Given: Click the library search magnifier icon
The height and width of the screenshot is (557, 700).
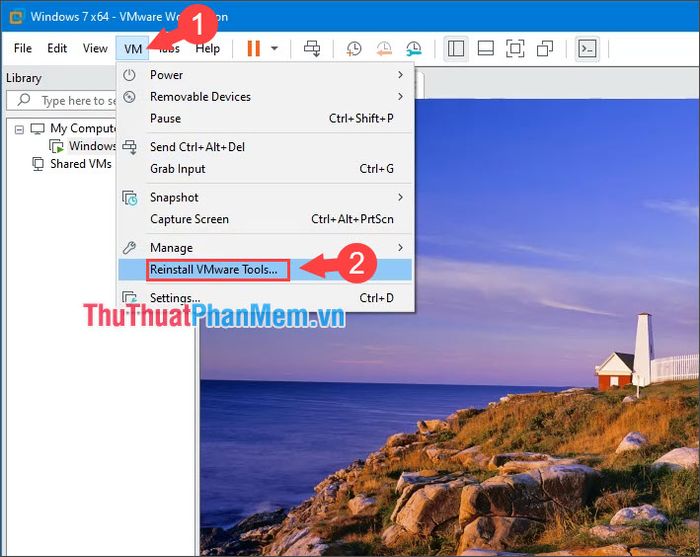Looking at the screenshot, I should coord(24,100).
